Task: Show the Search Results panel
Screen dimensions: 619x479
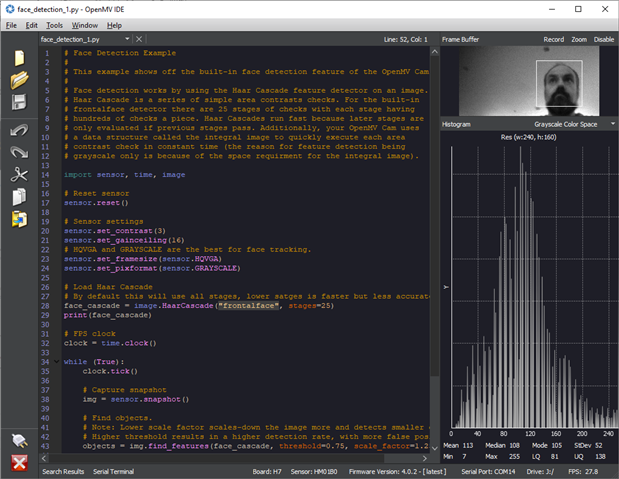Action: [63, 471]
